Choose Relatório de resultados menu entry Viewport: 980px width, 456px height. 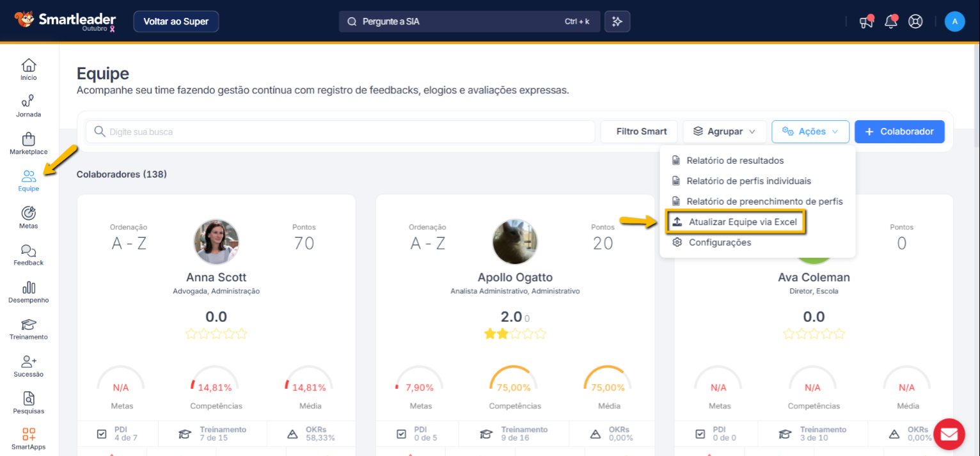click(734, 161)
